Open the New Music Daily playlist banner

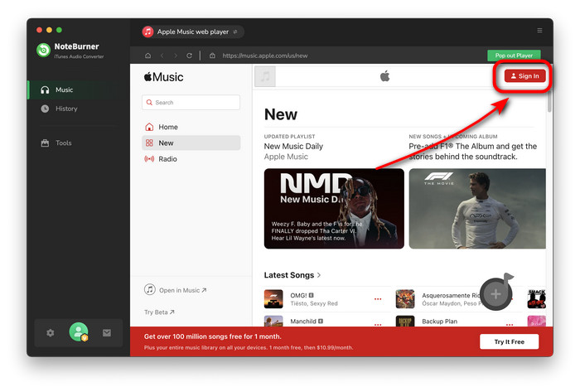pyautogui.click(x=334, y=209)
